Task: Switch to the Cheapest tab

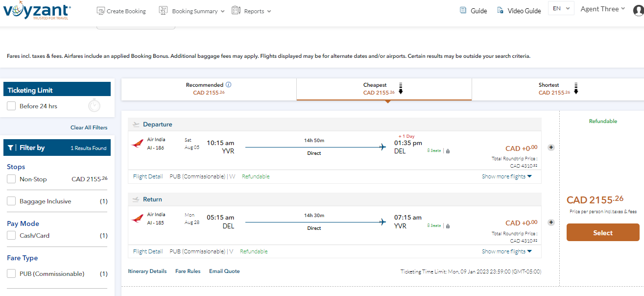Action: [384, 89]
